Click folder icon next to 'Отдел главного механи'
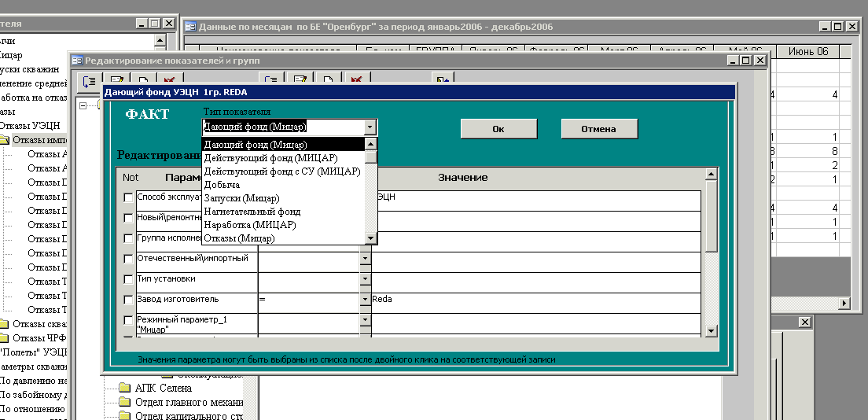Viewport: 868px width, 420px height. point(125,402)
